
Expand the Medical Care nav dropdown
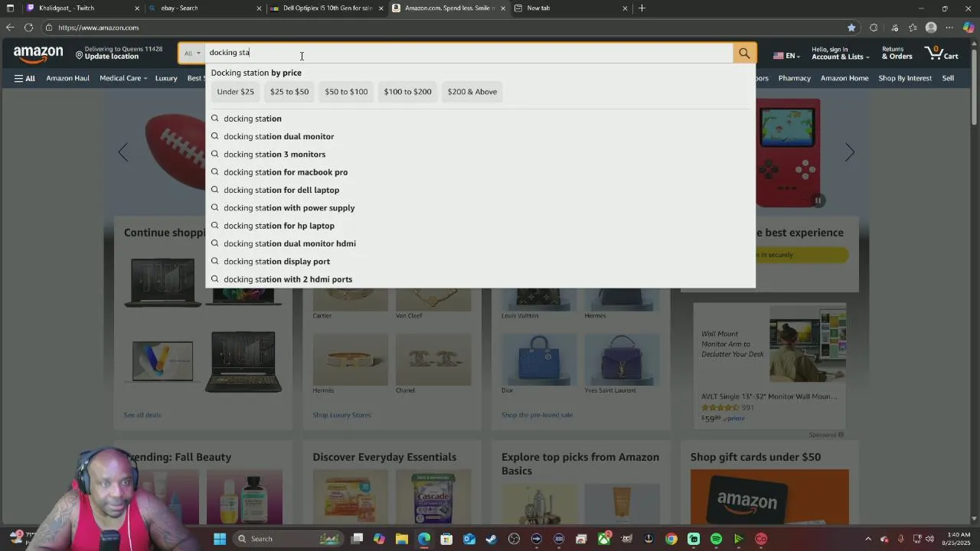122,78
